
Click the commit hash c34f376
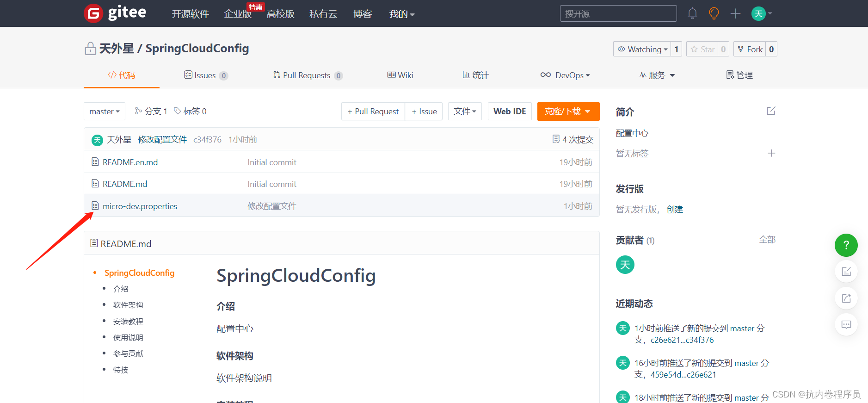tap(207, 139)
